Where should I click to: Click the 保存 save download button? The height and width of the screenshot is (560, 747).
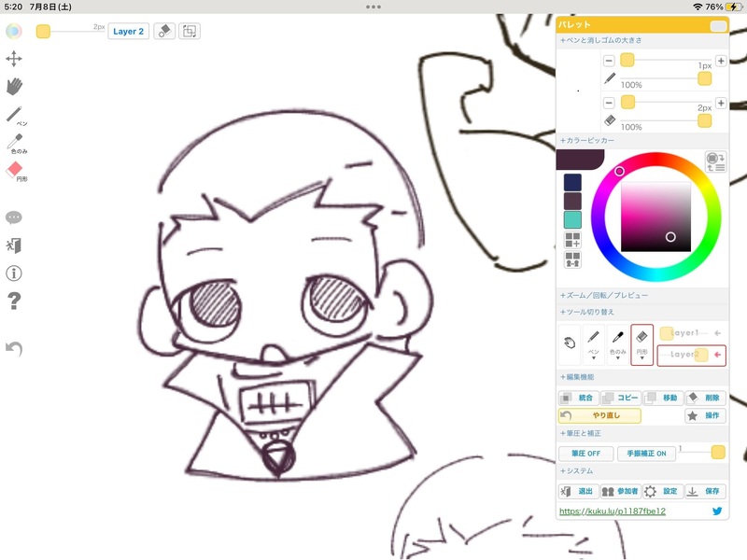click(705, 492)
